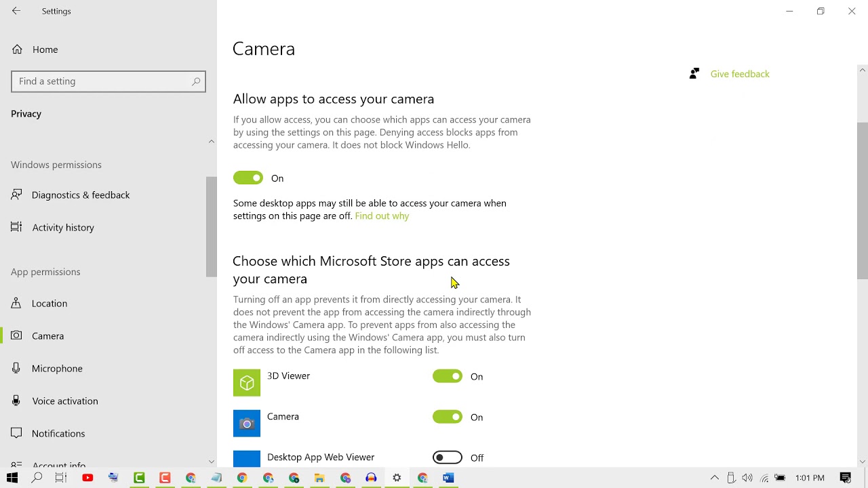Open the orange Camtasia recorder taskbar icon
The image size is (868, 488).
[x=165, y=478]
